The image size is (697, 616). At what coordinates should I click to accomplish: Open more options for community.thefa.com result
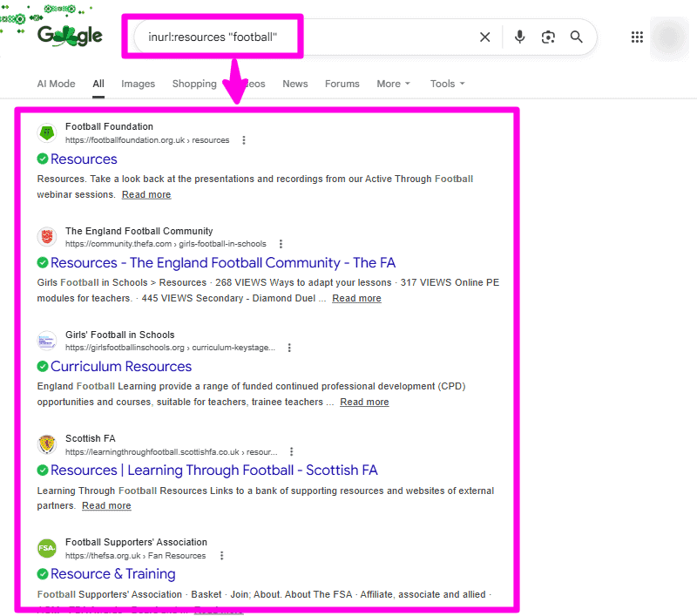click(x=281, y=244)
